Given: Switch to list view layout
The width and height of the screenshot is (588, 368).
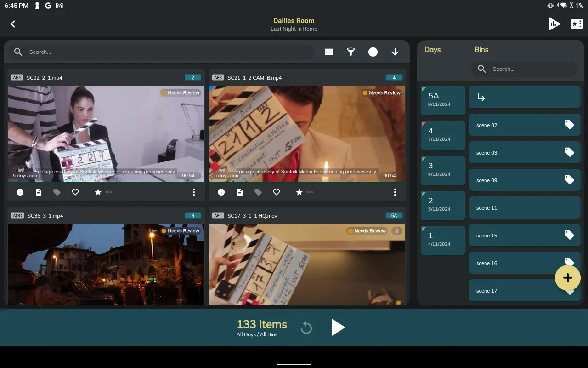Looking at the screenshot, I should click(x=329, y=52).
